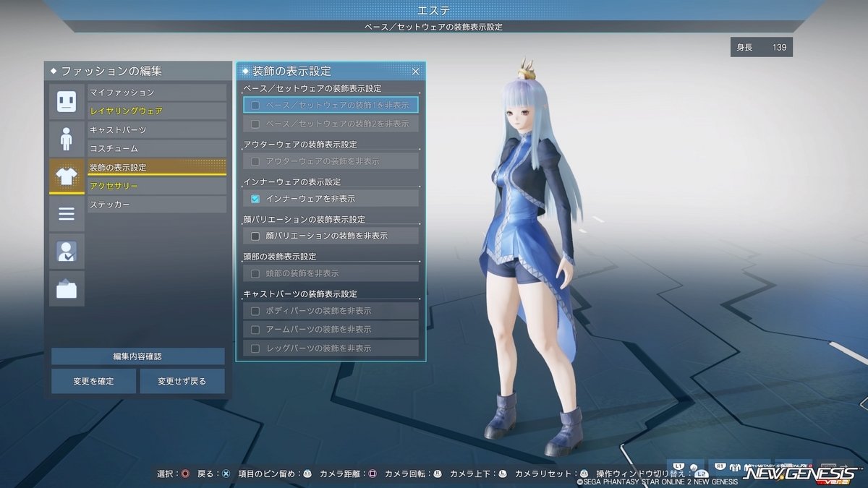The width and height of the screenshot is (868, 488).
Task: Open the folder category icon
Action: tap(67, 289)
